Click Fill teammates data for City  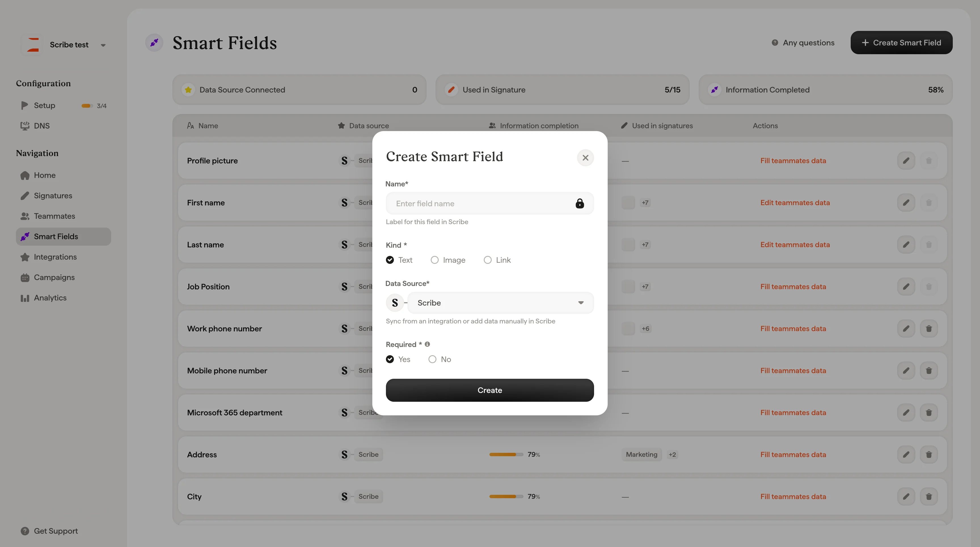(793, 497)
